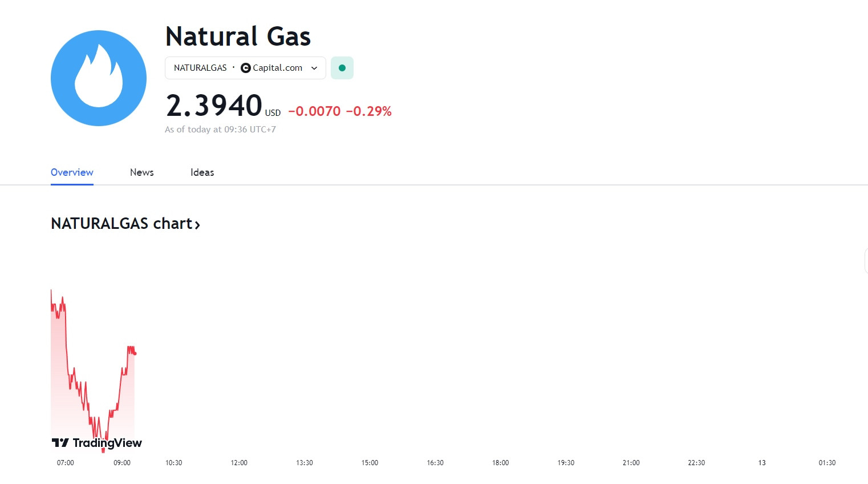Screen dimensions: 868x484
Task: Click the partially visible right edge panel handle
Action: tap(866, 261)
